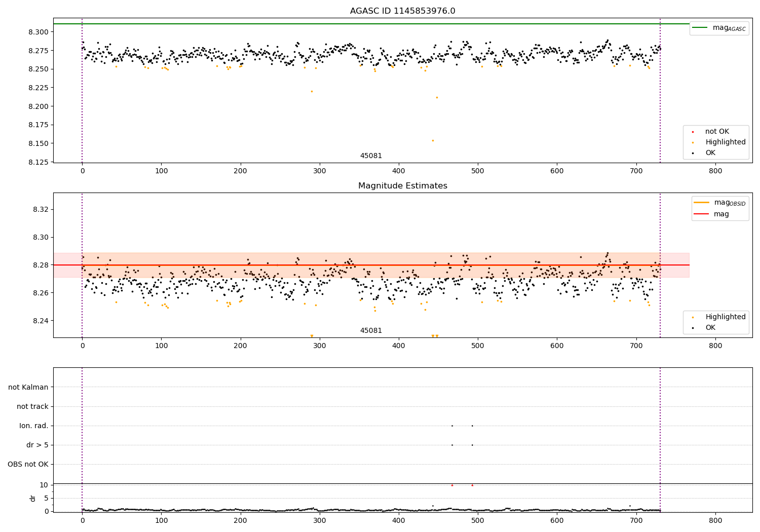Click the lowest orange outlier near 8.150
This screenshot has width=760, height=532.
[433, 140]
